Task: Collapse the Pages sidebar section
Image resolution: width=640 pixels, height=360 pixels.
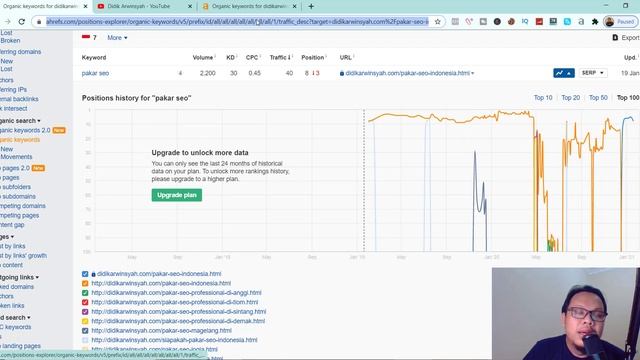Action: point(7,237)
